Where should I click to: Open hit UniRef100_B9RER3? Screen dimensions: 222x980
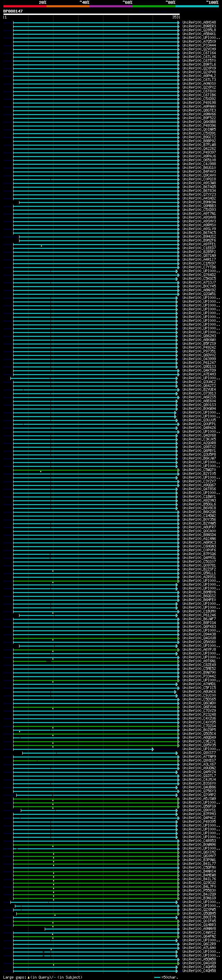point(199,26)
